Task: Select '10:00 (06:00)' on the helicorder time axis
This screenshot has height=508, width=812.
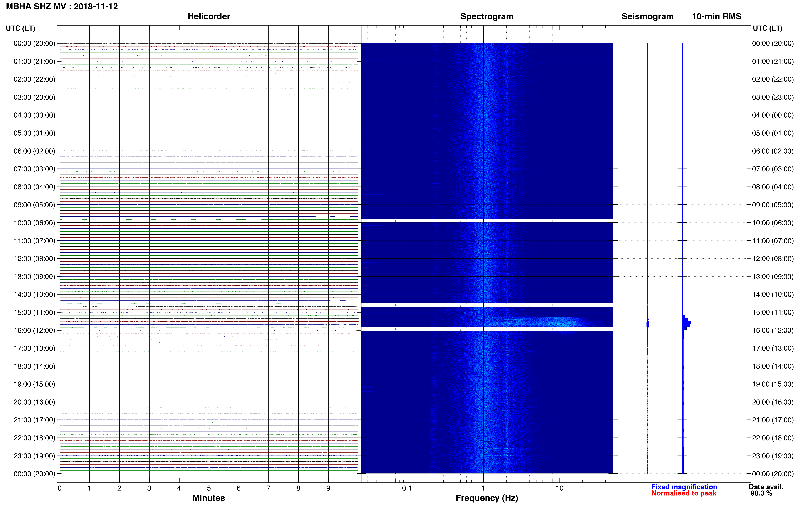Action: click(x=34, y=223)
